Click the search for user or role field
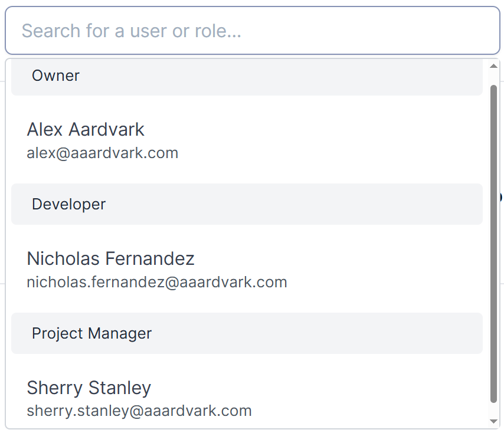 point(252,31)
